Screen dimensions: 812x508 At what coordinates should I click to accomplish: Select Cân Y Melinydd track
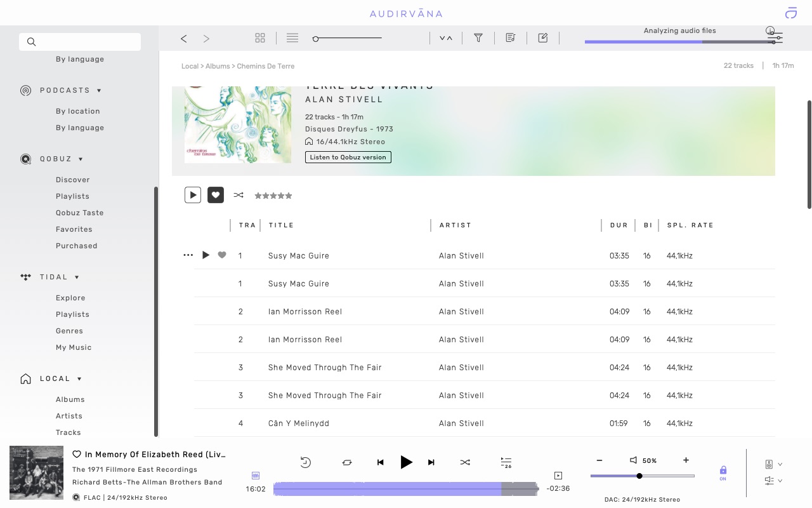485,424
